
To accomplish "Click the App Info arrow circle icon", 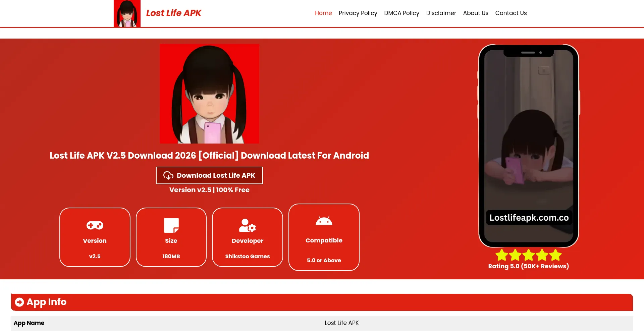I will coord(19,302).
